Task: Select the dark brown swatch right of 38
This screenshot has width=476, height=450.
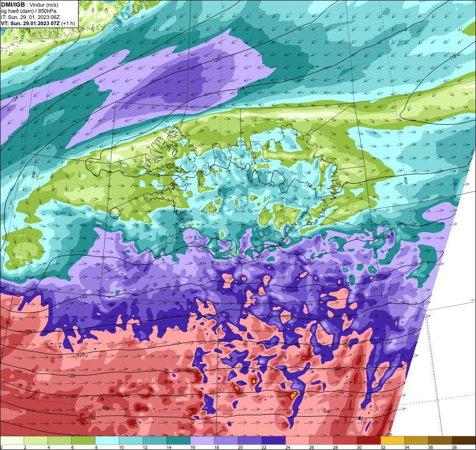Action: coord(464,440)
